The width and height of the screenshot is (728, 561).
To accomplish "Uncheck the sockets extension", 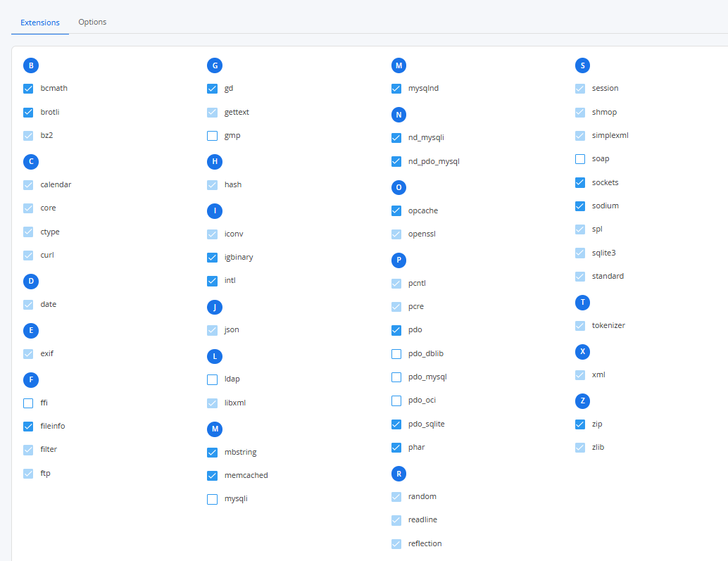I will [580, 183].
